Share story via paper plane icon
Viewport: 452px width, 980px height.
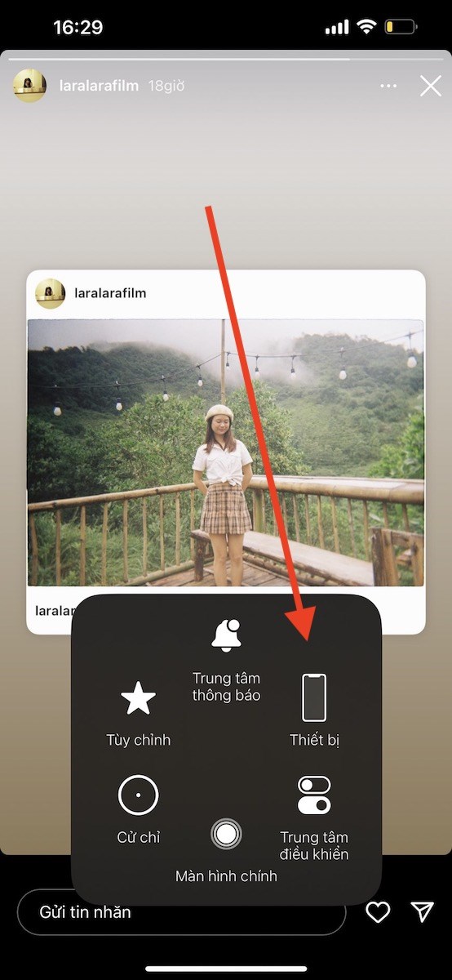422,912
